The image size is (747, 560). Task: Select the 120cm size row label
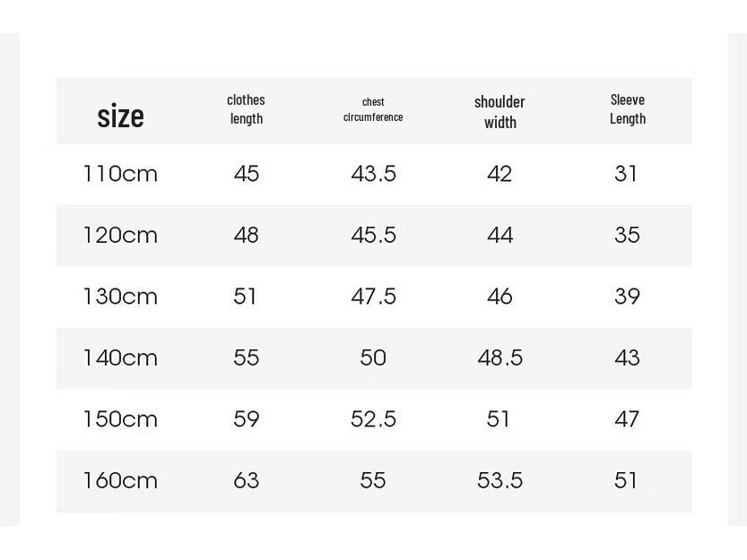tap(120, 236)
